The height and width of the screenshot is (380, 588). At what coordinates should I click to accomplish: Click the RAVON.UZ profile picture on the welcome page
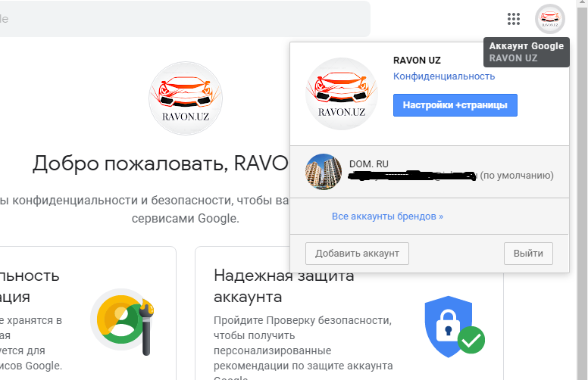(186, 98)
